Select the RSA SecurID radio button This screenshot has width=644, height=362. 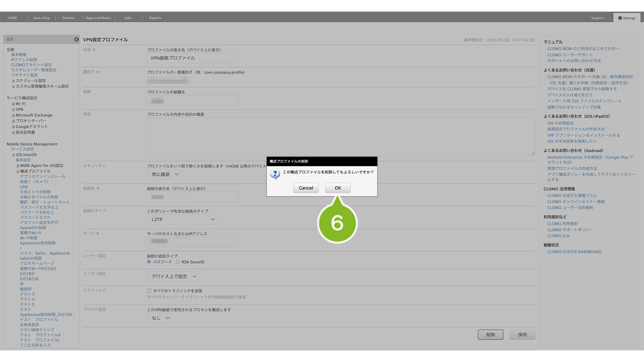pyautogui.click(x=178, y=262)
